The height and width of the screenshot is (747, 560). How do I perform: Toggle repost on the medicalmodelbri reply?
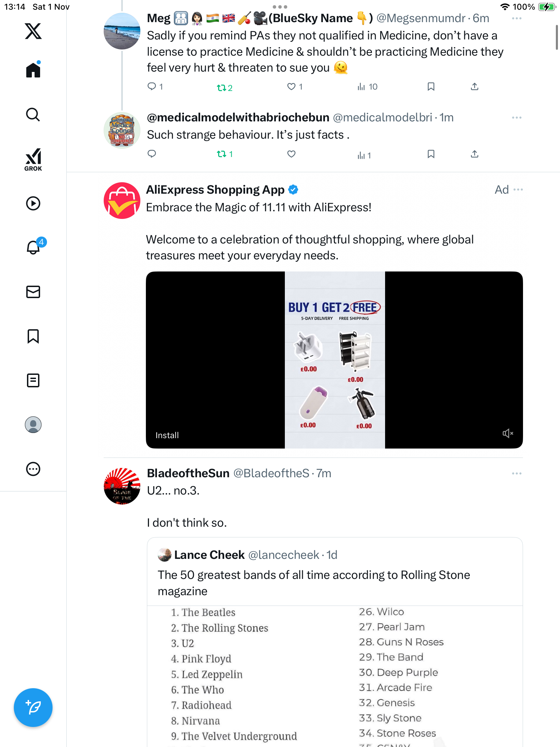222,154
